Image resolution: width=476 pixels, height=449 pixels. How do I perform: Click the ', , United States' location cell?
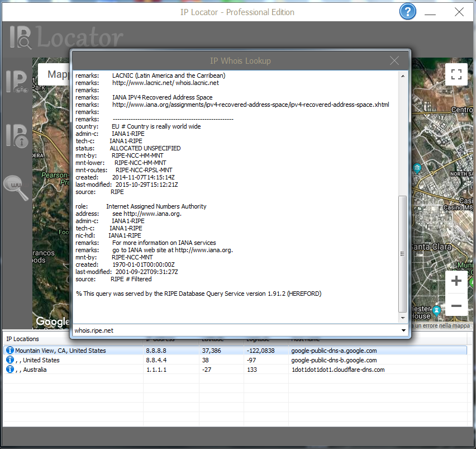coord(37,360)
